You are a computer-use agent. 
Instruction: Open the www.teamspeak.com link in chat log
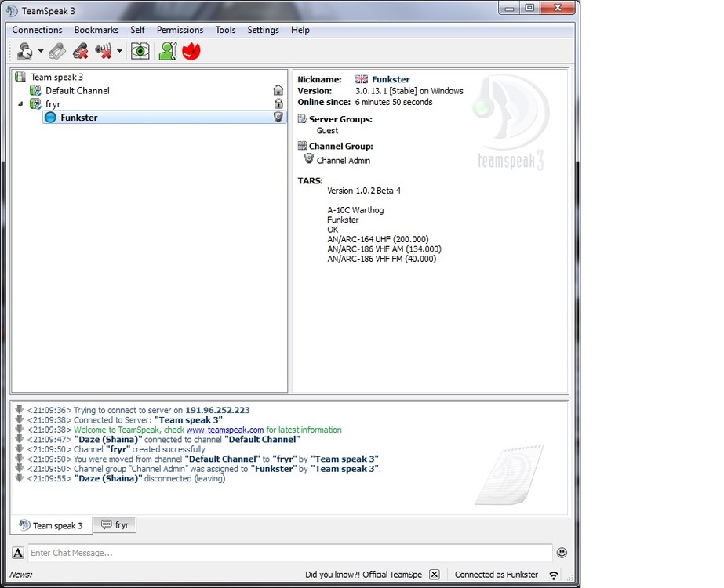(224, 430)
